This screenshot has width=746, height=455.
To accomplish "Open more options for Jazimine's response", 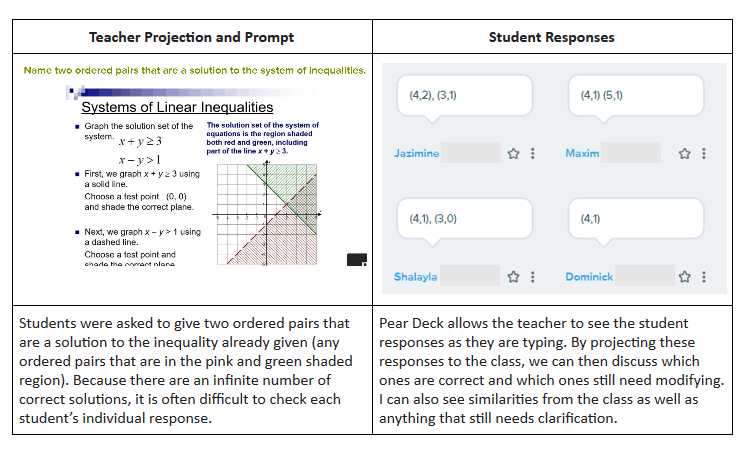I will pyautogui.click(x=532, y=154).
